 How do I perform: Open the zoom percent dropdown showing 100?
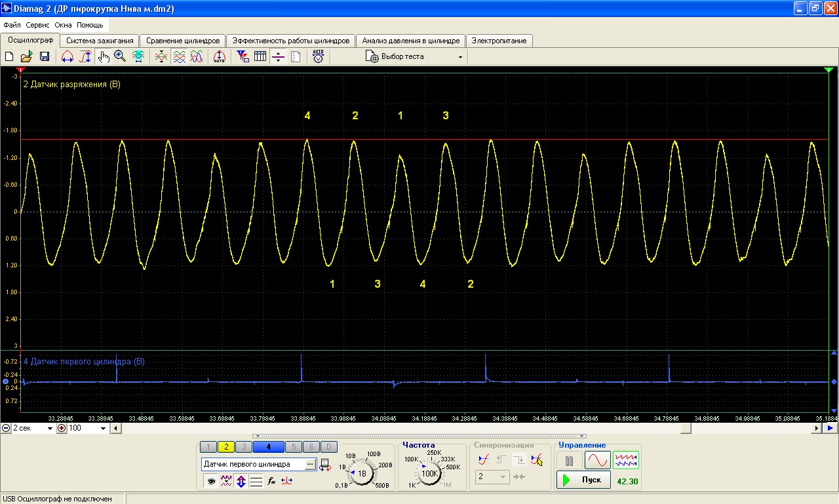pos(87,428)
